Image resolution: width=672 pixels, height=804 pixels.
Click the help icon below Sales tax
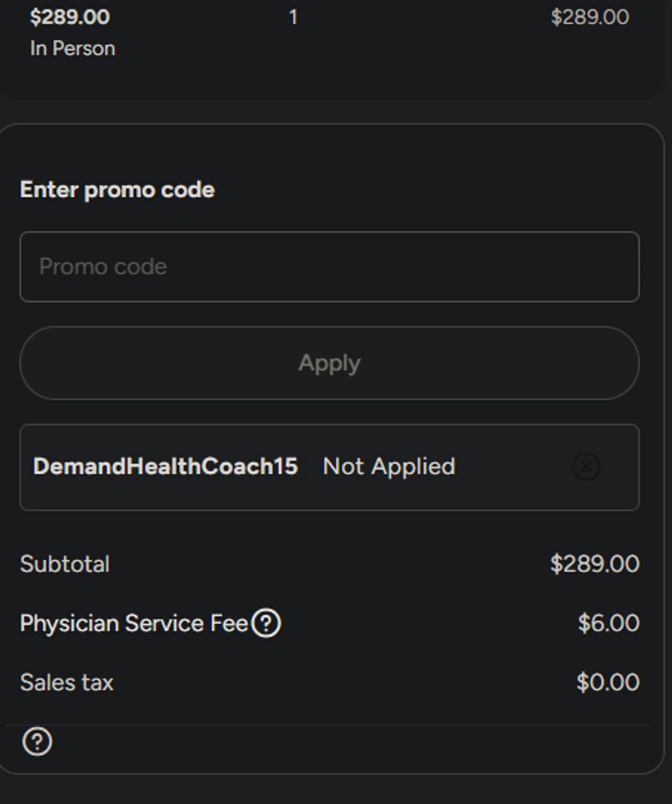[37, 742]
